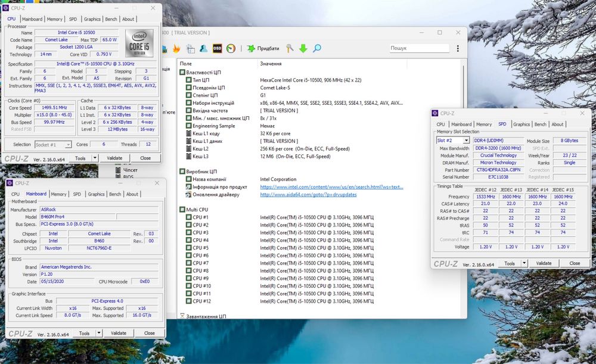Screen dimensions: 596x364
Task: Click the gauge benchmark icon in toolbar
Action: tap(231, 48)
